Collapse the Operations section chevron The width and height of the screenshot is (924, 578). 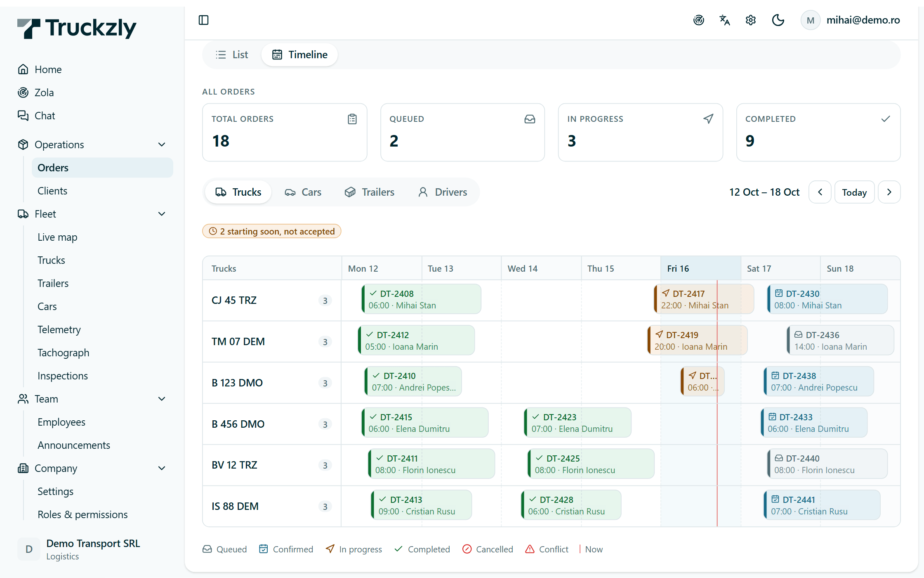point(162,144)
